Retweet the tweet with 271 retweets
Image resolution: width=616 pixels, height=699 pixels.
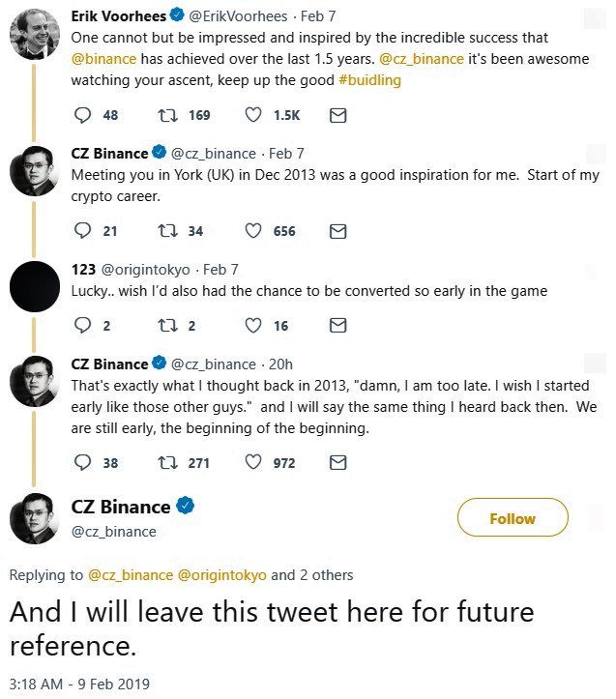pyautogui.click(x=167, y=462)
